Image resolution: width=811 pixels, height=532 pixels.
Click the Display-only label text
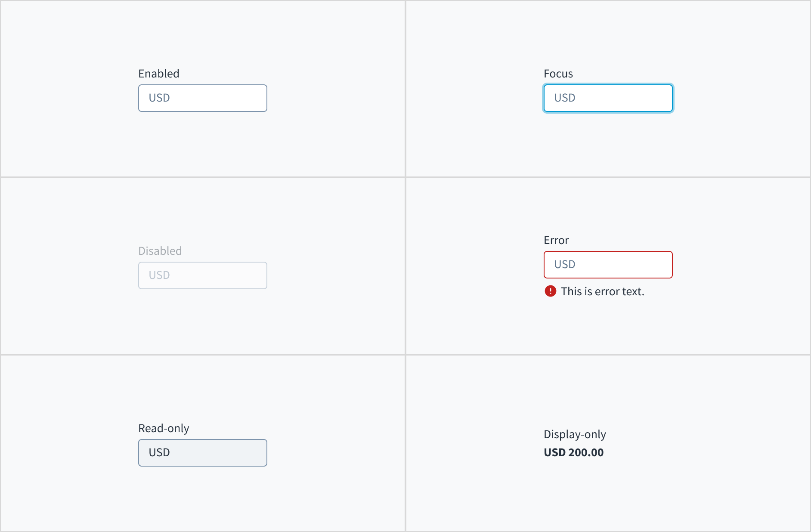[574, 434]
